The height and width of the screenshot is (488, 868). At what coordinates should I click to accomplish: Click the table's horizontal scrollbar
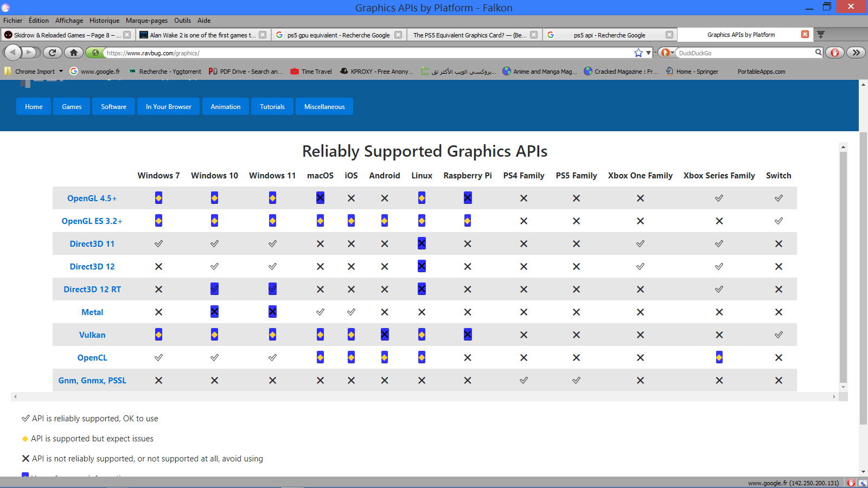(x=424, y=397)
